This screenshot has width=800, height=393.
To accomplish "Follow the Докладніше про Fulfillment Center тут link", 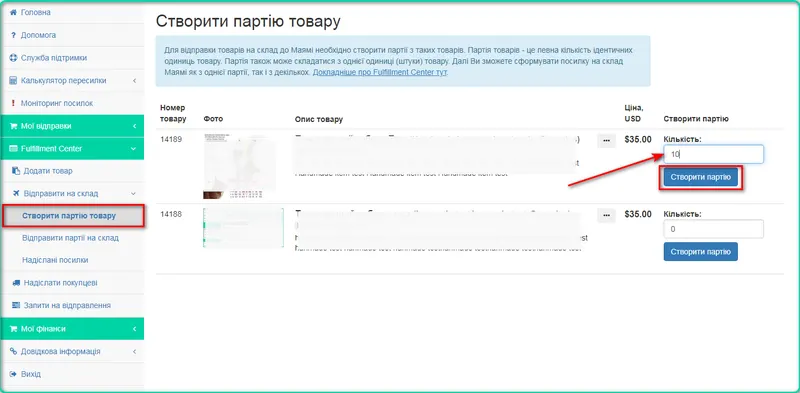I will (380, 72).
